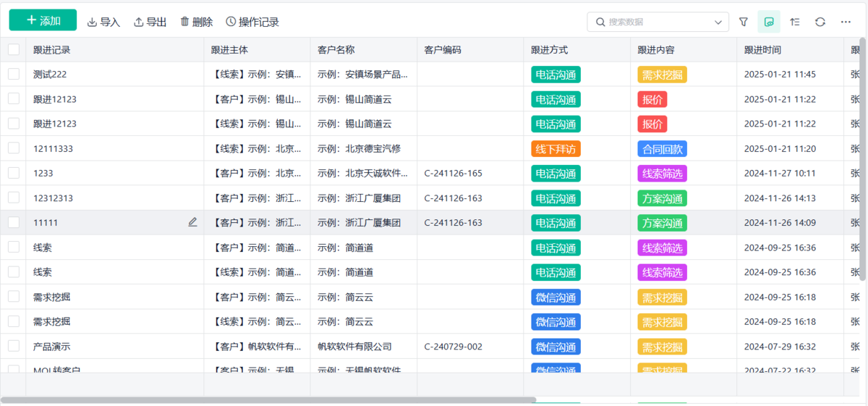Click the edit pencil on row 11111

192,222
